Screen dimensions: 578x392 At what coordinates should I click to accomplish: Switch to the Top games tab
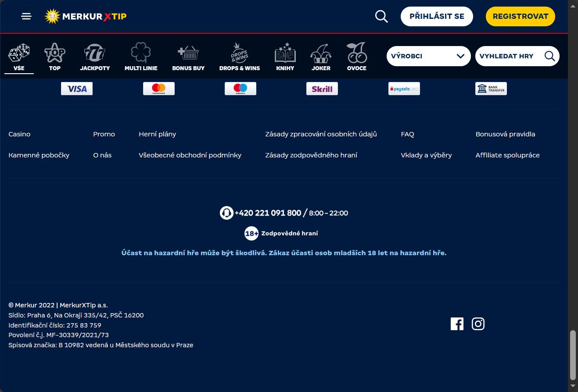point(55,57)
